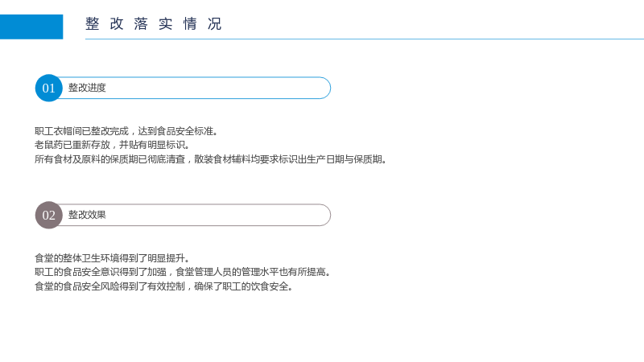Click the phrase 确保了职工的饮食安全
The image size is (644, 362).
pyautogui.click(x=243, y=286)
